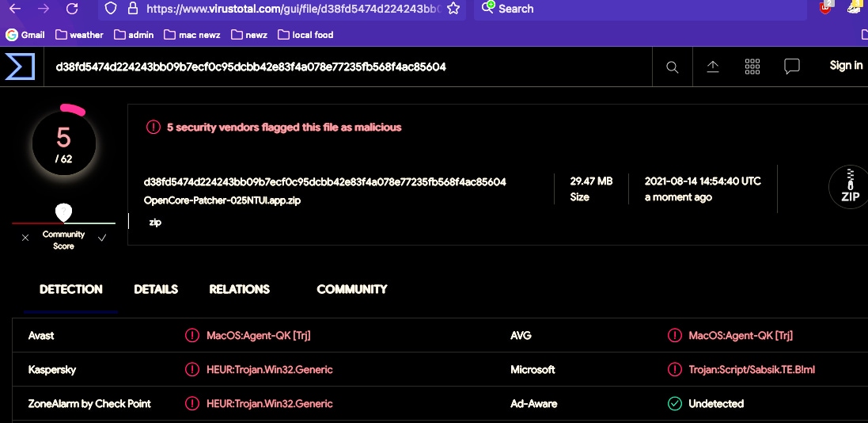Click the browser Search box

[x=640, y=8]
